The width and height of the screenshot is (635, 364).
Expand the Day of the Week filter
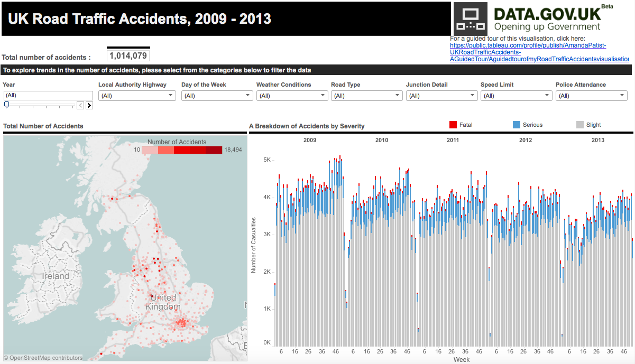pos(217,96)
